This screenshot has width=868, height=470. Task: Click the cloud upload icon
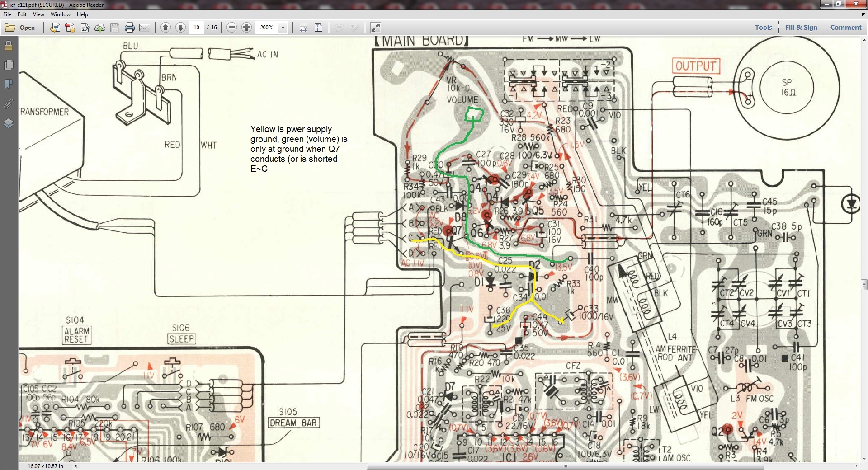tap(100, 28)
